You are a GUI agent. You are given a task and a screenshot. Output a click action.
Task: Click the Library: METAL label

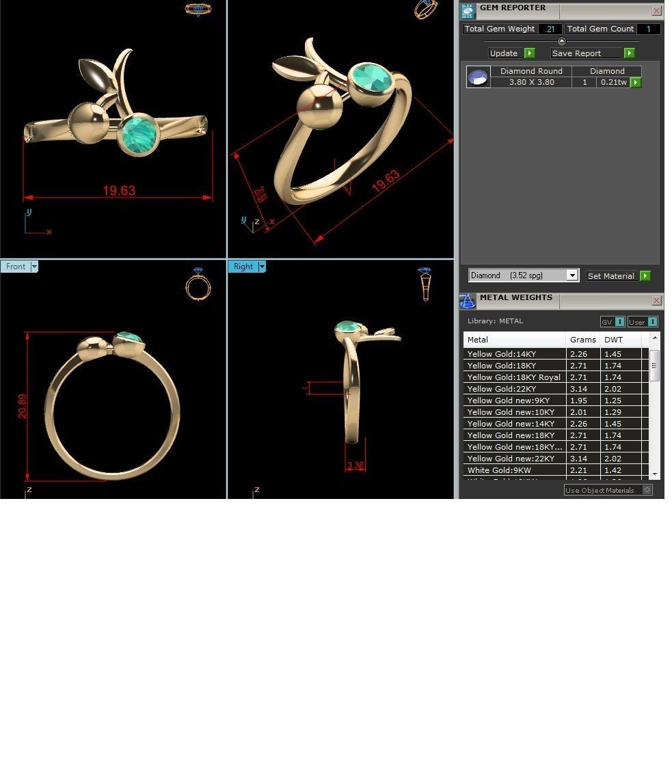(495, 321)
